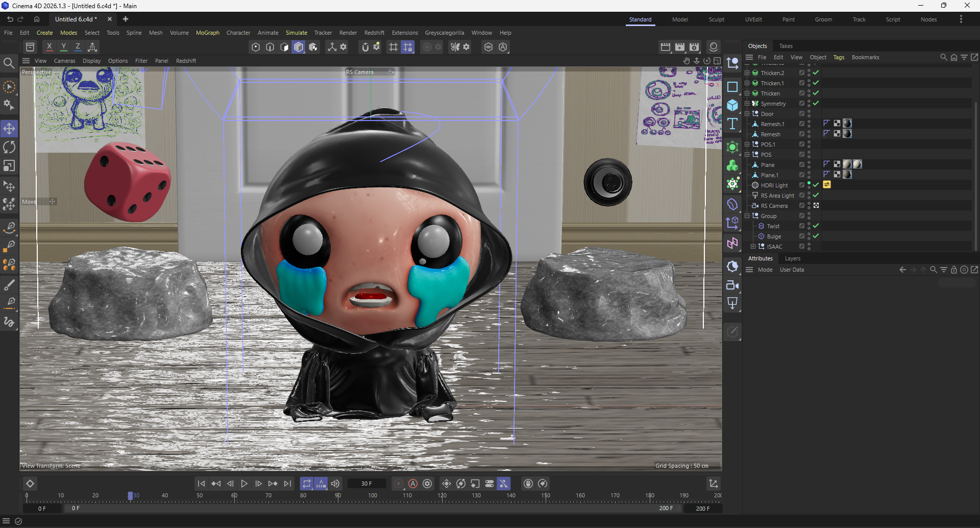The height and width of the screenshot is (528, 980).
Task: Switch to the Layers tab
Action: click(792, 258)
